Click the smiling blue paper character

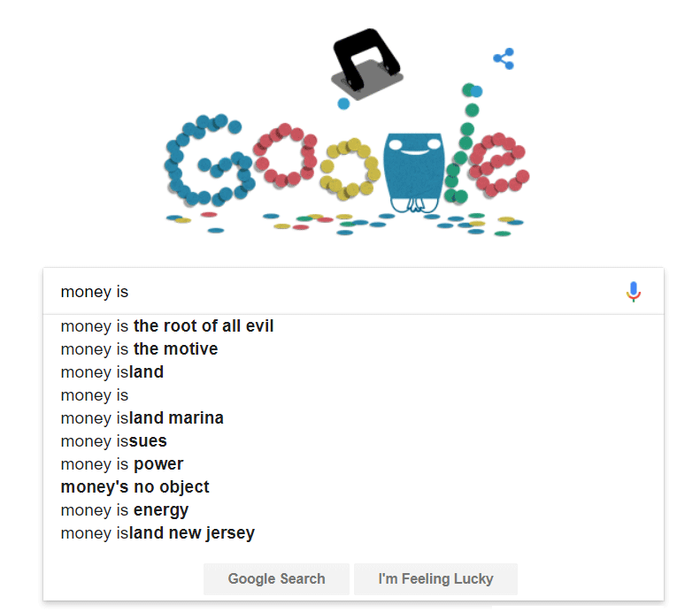(x=414, y=172)
